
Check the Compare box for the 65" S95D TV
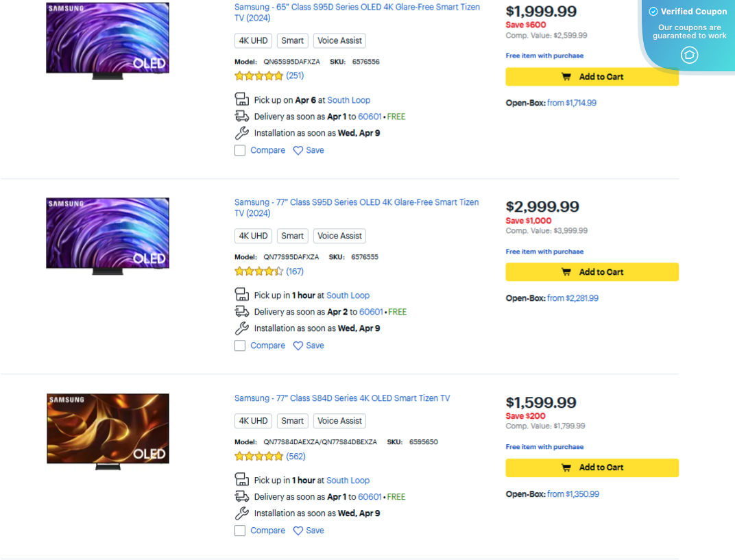[239, 149]
